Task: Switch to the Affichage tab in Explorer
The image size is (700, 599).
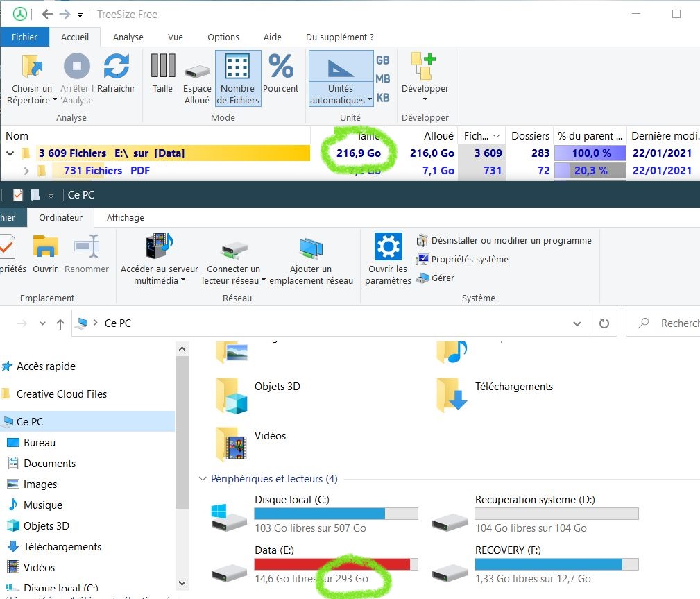Action: [126, 217]
